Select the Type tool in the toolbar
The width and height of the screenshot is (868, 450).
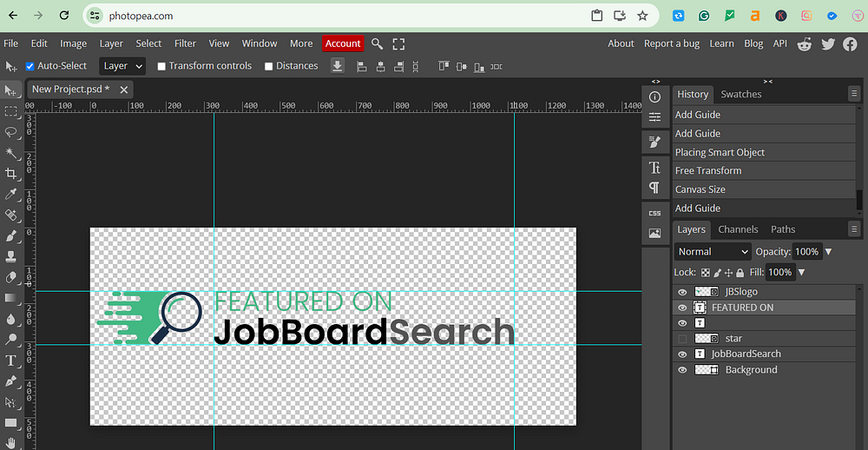[11, 361]
